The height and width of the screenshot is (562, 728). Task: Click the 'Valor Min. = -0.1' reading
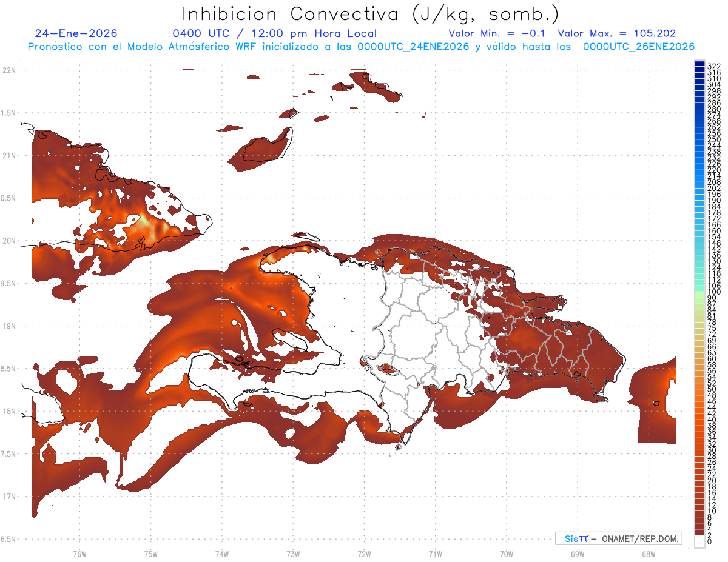[497, 33]
